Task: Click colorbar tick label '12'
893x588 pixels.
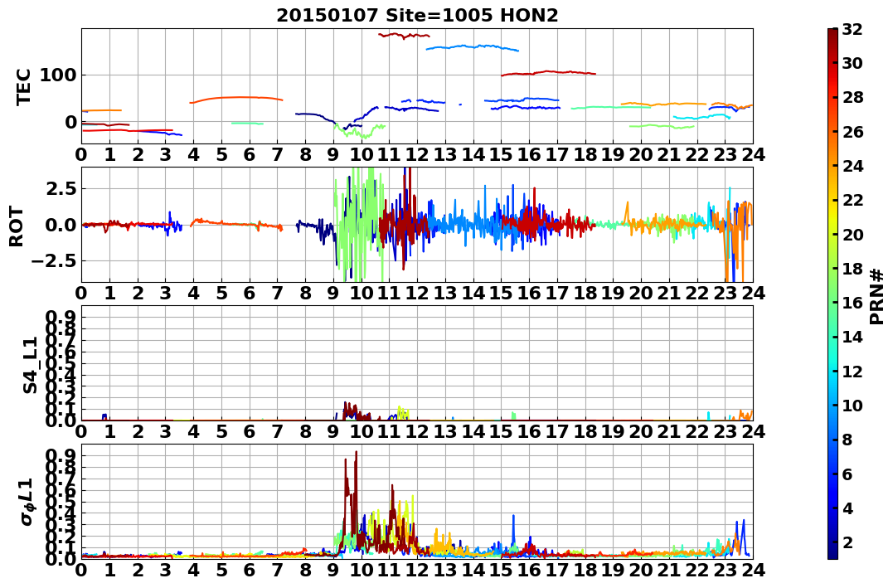Action: click(x=852, y=371)
